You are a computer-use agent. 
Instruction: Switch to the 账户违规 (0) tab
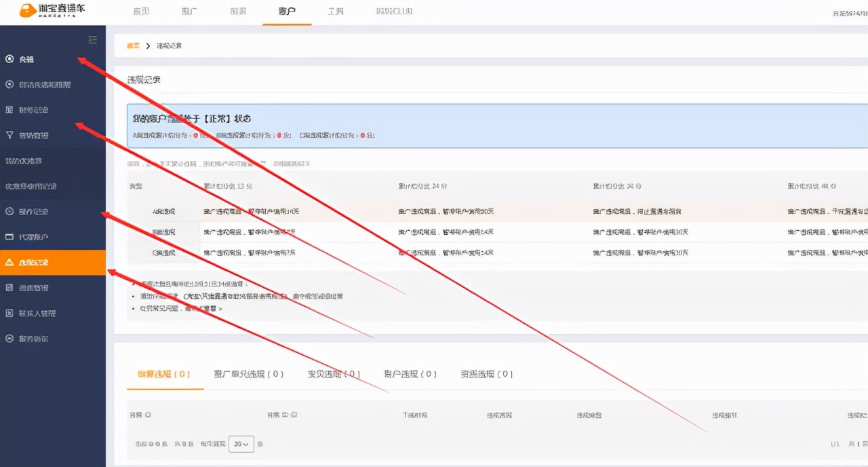click(x=410, y=374)
